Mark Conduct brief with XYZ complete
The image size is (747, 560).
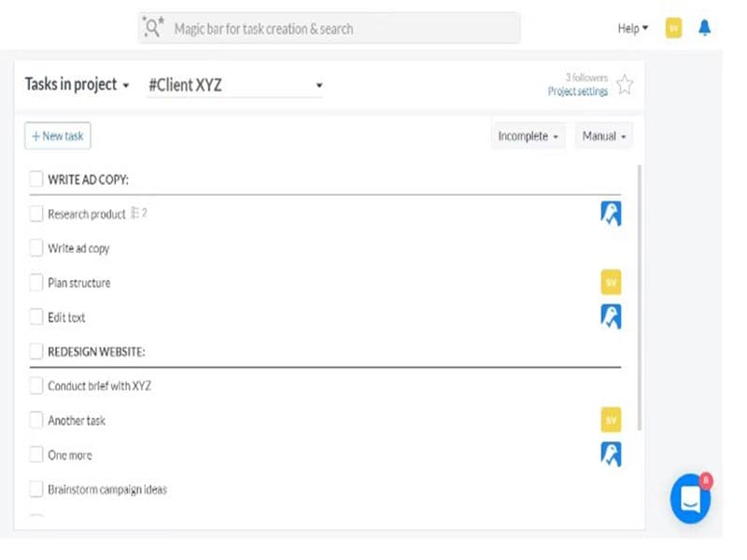click(x=36, y=385)
